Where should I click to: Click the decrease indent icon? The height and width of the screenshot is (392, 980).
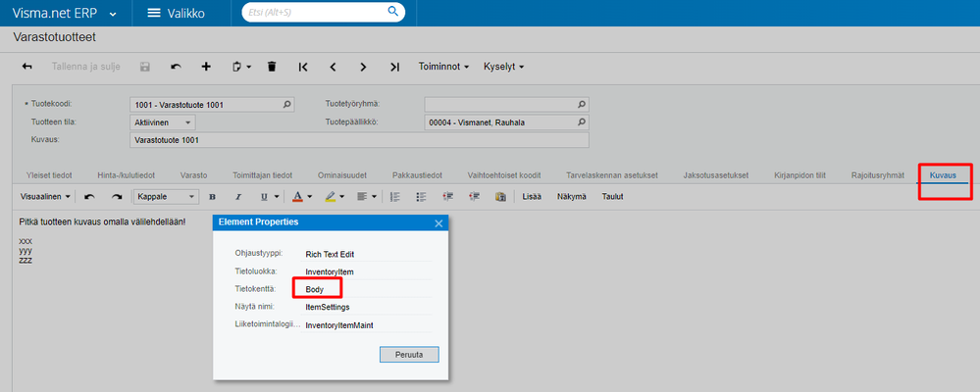447,197
